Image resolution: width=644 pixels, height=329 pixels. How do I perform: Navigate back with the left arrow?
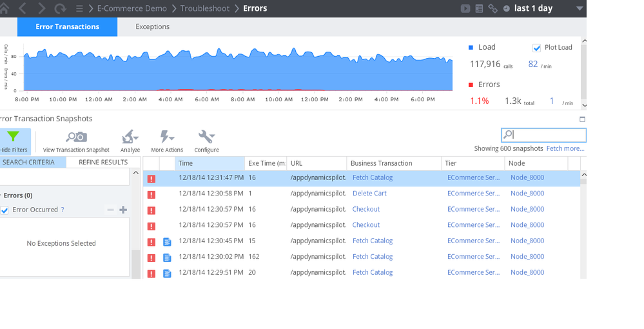[x=23, y=8]
